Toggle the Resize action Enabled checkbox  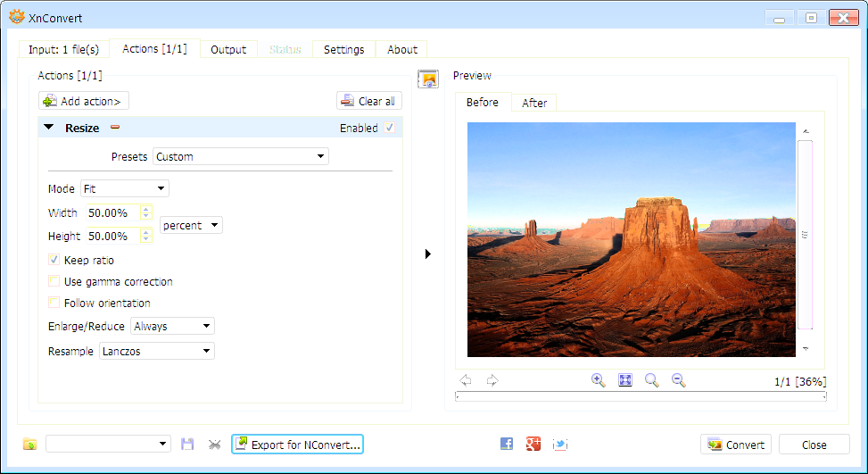point(390,128)
